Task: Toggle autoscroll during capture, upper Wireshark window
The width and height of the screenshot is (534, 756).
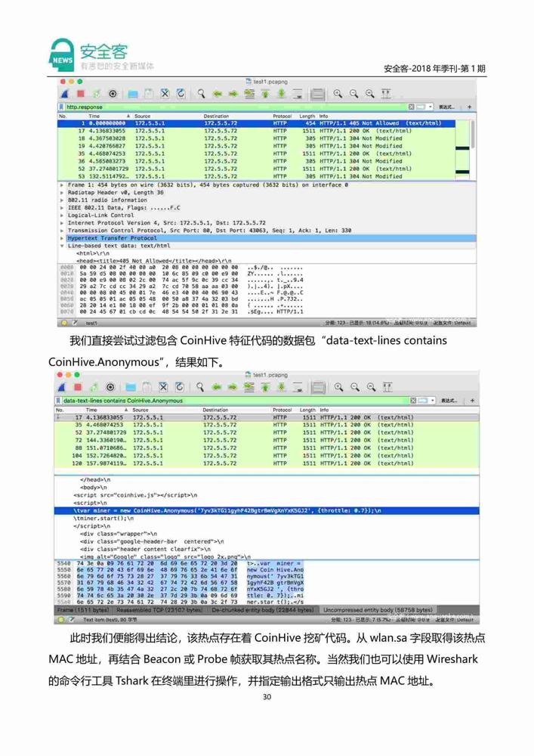Action: (x=298, y=94)
